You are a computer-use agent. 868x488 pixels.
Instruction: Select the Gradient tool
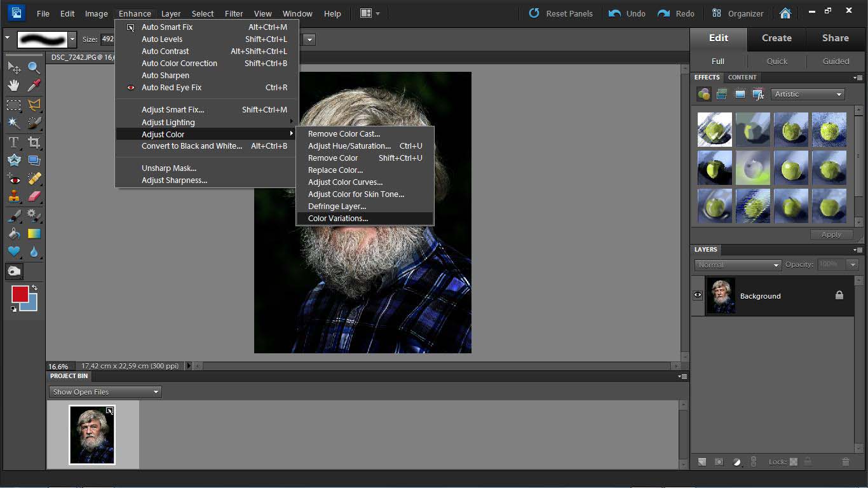[x=34, y=234]
